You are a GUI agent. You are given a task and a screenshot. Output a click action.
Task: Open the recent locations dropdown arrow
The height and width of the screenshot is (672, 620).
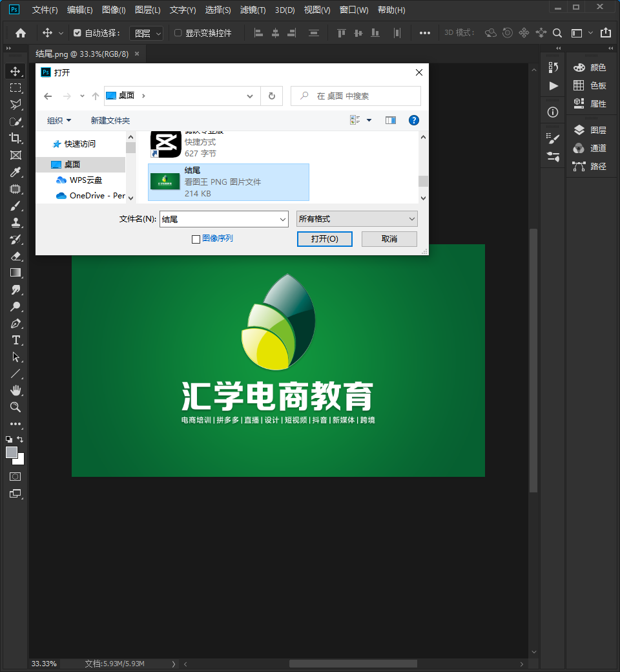82,96
